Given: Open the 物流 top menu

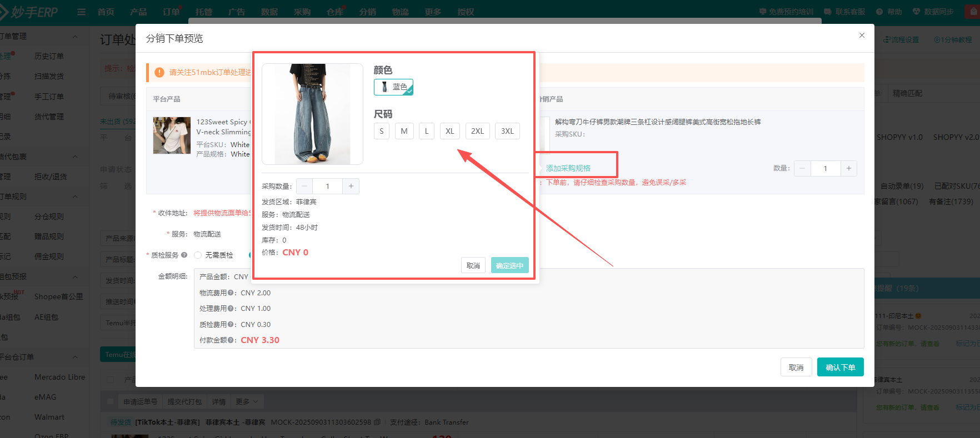Looking at the screenshot, I should [401, 12].
